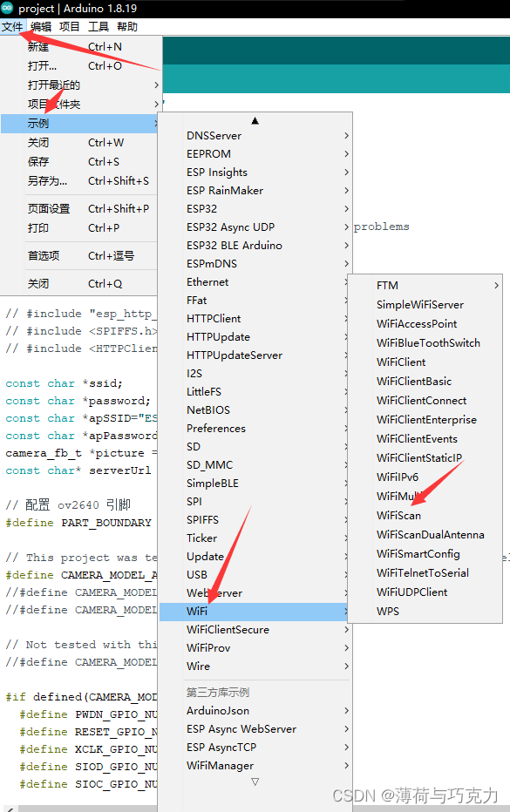
Task: Open the NetBIOS examples entry
Action: 254,410
